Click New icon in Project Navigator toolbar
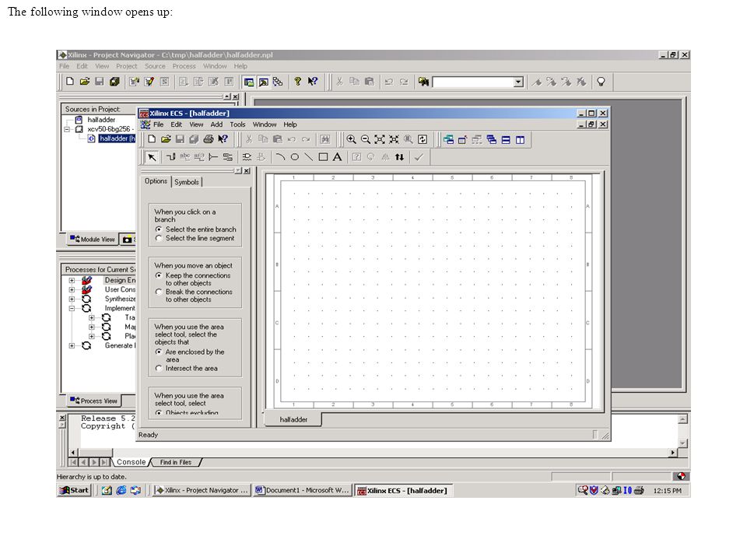This screenshot has height=560, width=747. (x=70, y=82)
